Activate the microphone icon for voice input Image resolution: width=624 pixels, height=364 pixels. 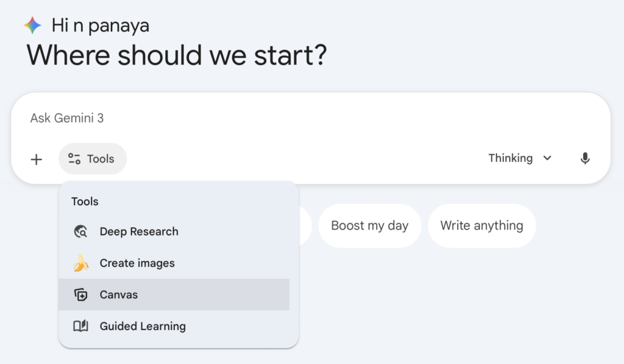click(x=585, y=158)
